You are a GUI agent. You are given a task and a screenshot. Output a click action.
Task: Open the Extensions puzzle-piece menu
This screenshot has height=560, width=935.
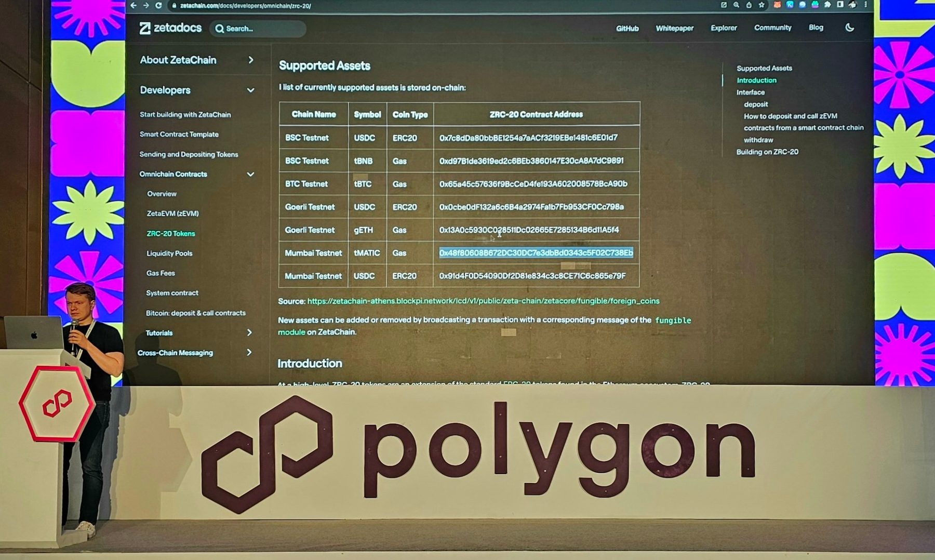point(827,5)
